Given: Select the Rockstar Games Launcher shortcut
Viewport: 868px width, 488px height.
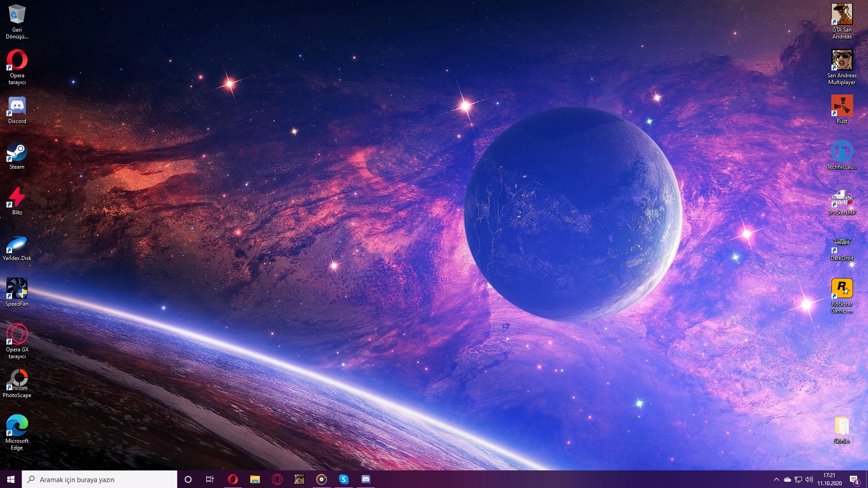Looking at the screenshot, I should 842,296.
